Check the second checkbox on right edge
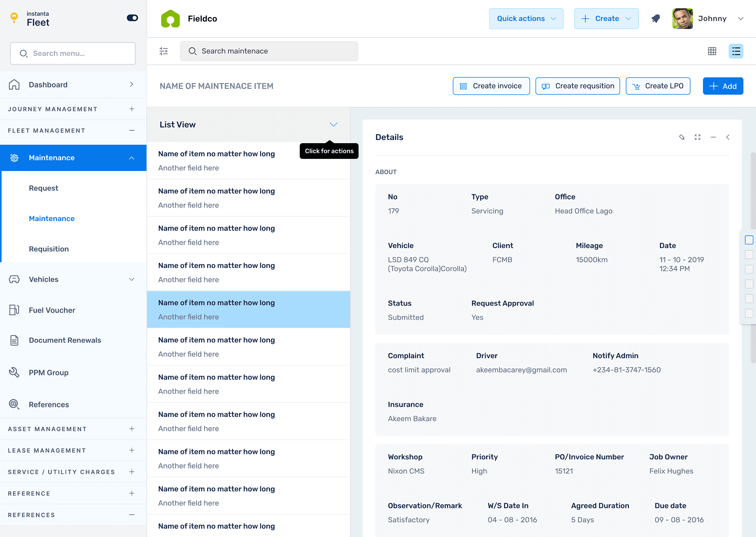This screenshot has height=537, width=756. coord(749,255)
